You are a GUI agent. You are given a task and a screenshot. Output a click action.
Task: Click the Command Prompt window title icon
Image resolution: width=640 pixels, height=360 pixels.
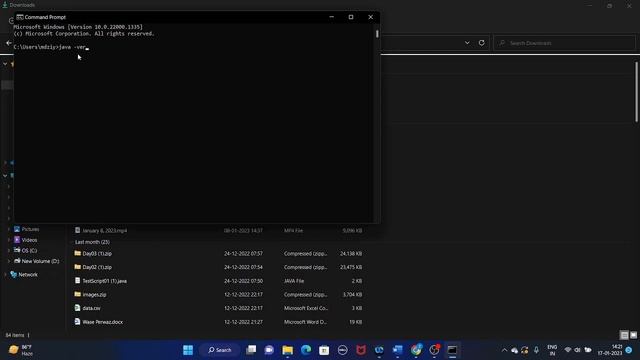click(x=20, y=17)
